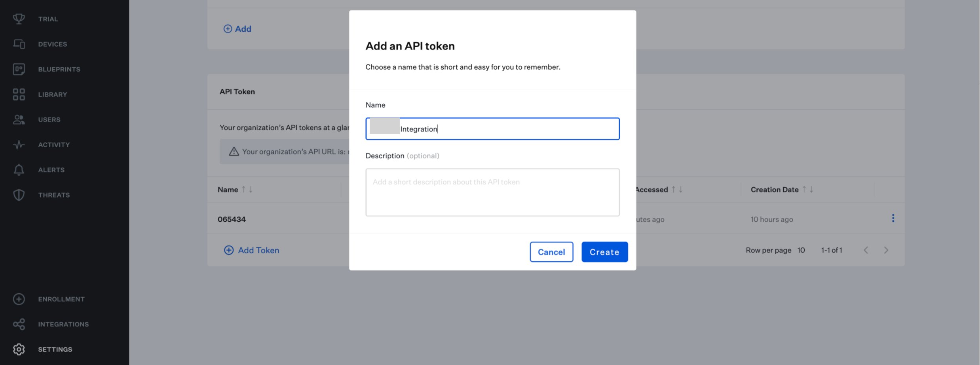980x365 pixels.
Task: Sort Creation Date ascending arrow
Action: 804,190
